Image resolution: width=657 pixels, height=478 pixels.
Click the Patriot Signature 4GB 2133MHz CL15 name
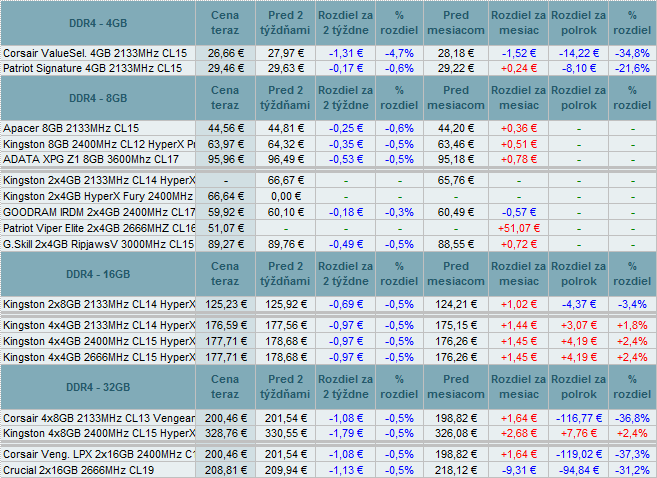tap(93, 68)
